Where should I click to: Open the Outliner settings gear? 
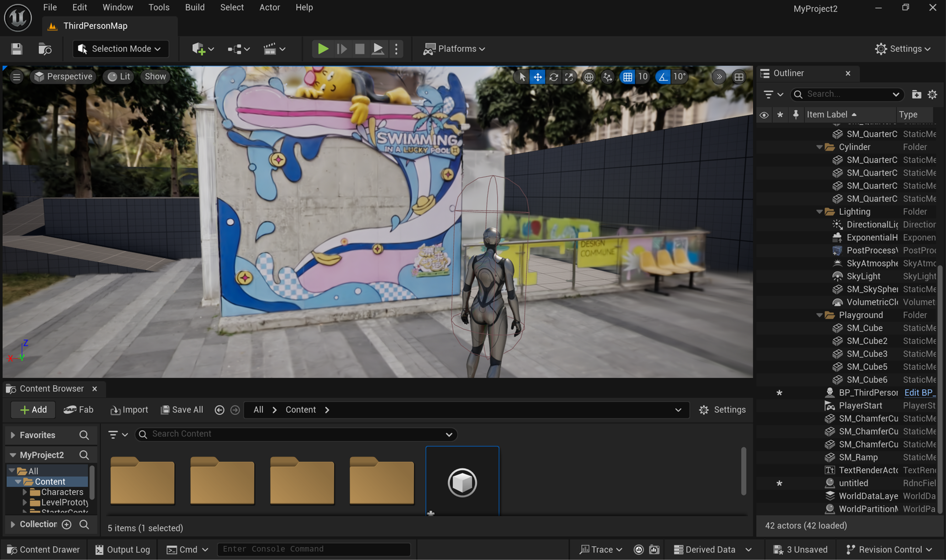pyautogui.click(x=932, y=94)
